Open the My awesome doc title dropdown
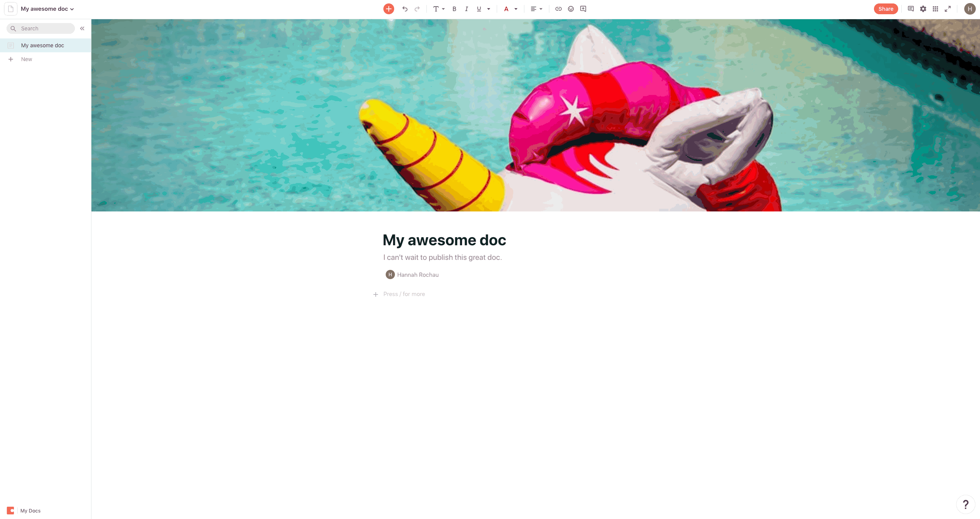 (47, 9)
